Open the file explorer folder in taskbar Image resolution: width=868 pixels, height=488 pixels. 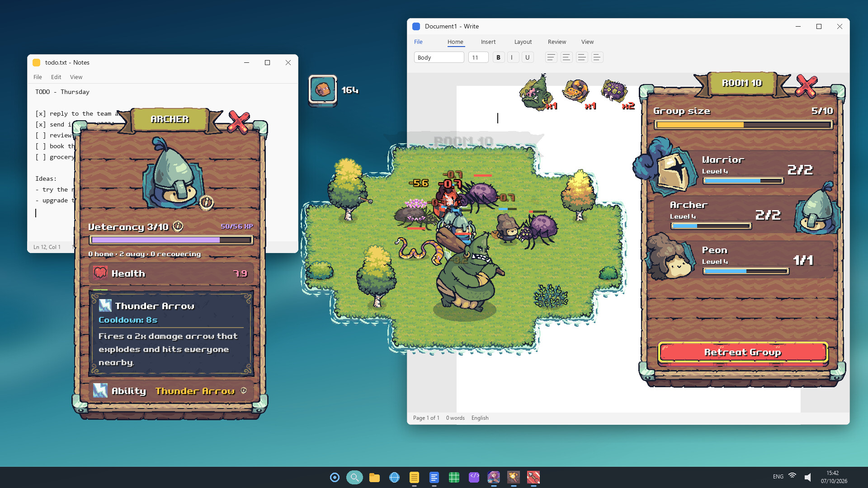(374, 477)
